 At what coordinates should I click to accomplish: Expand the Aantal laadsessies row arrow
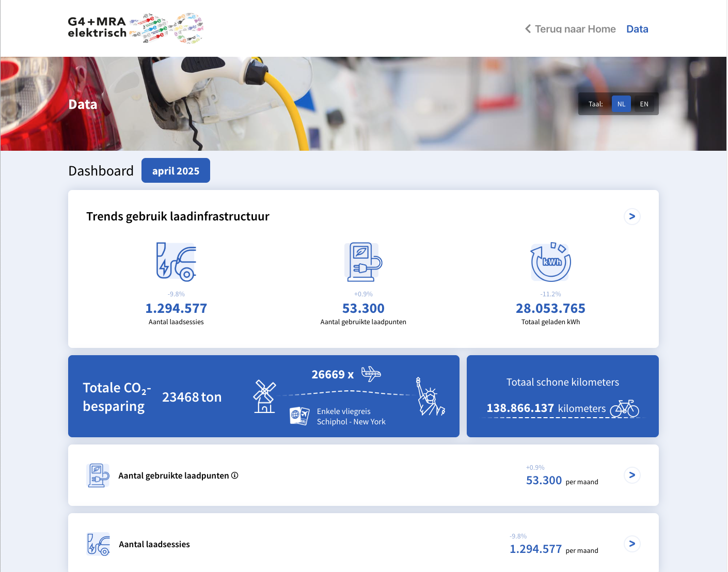[x=632, y=544]
